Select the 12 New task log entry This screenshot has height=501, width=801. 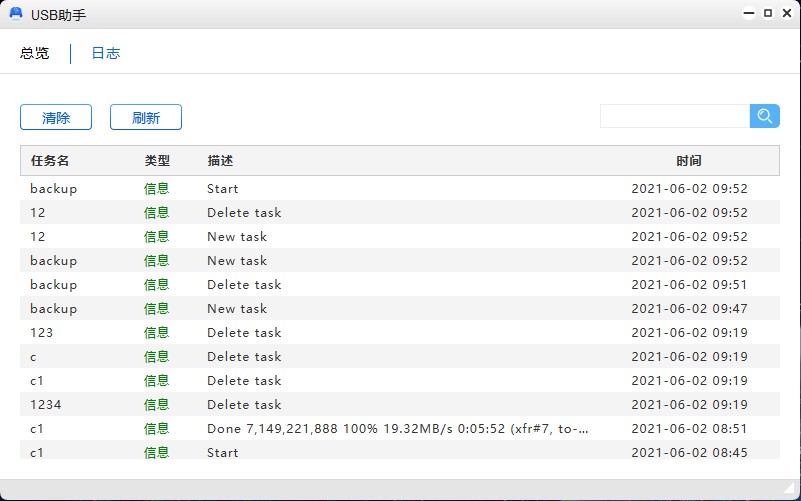tap(400, 237)
